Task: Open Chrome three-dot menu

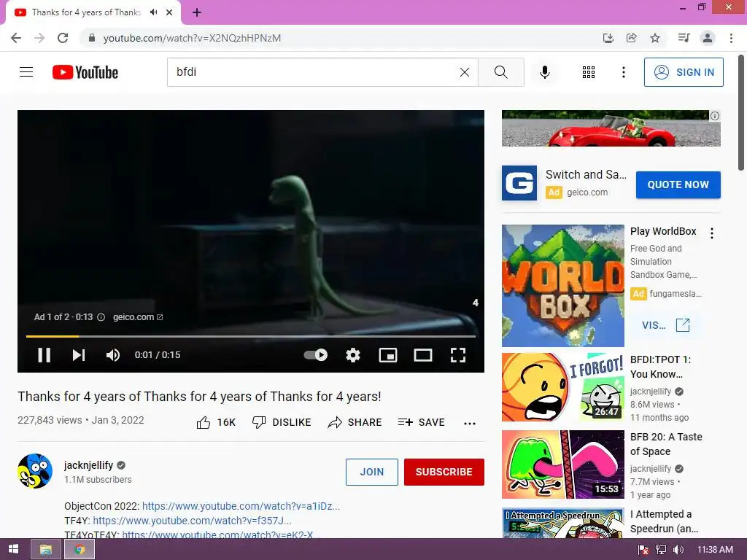Action: [x=731, y=38]
